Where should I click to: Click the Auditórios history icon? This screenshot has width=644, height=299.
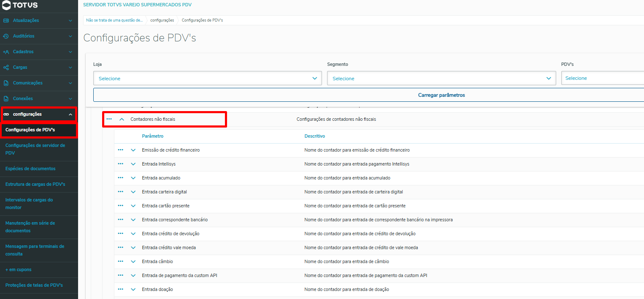coord(6,36)
